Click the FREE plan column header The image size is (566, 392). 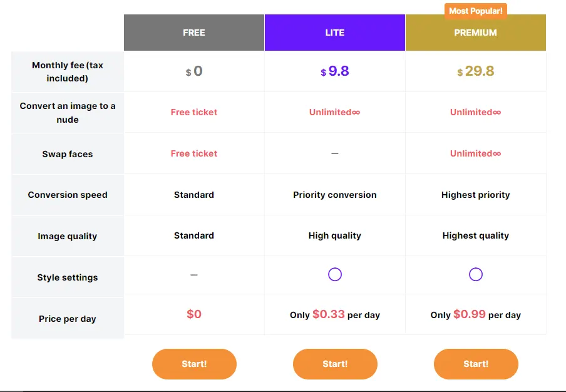(193, 32)
